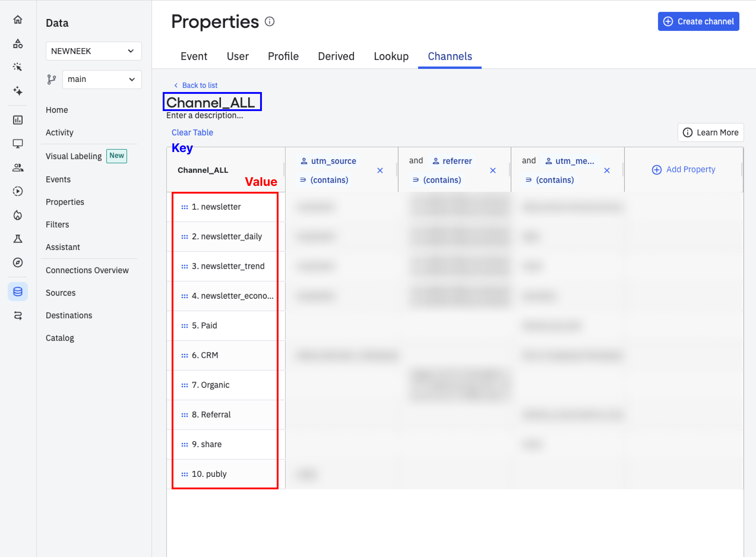
Task: Open Destinations in Data sidebar
Action: point(69,316)
